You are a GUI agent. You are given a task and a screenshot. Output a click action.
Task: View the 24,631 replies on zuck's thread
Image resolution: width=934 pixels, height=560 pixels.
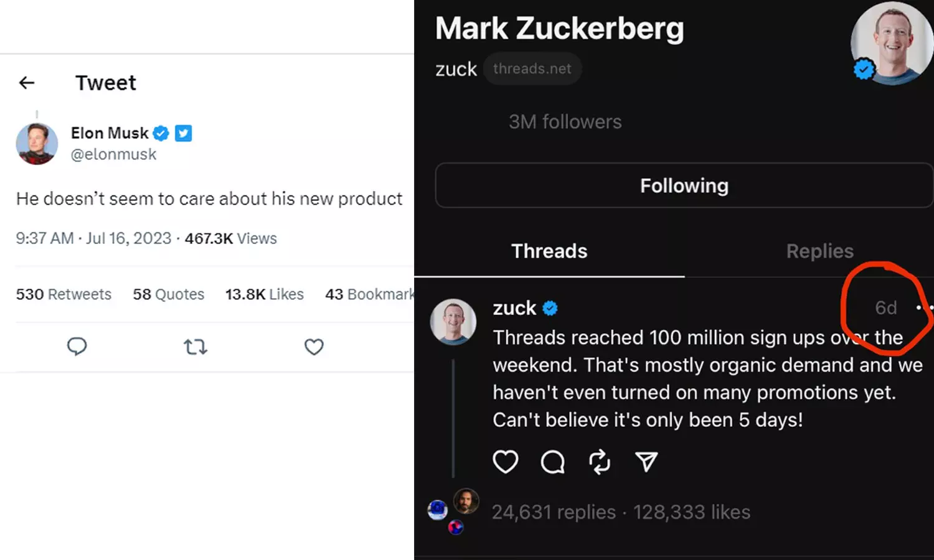(554, 512)
